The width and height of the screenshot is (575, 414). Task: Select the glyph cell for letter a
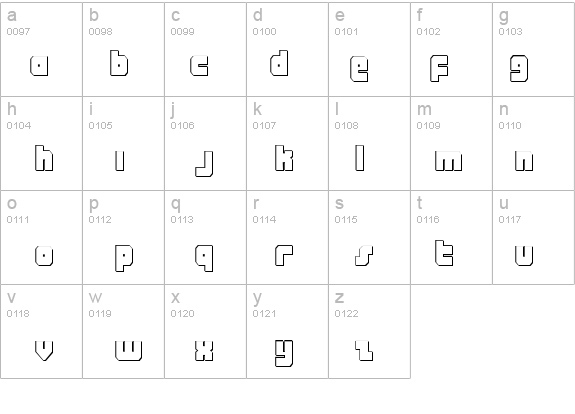(41, 50)
